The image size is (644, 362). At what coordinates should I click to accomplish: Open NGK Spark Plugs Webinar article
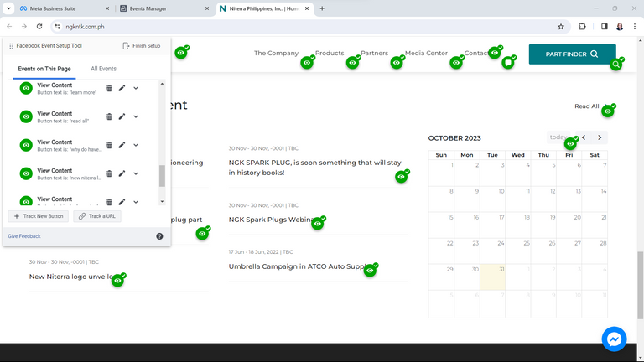(x=271, y=220)
